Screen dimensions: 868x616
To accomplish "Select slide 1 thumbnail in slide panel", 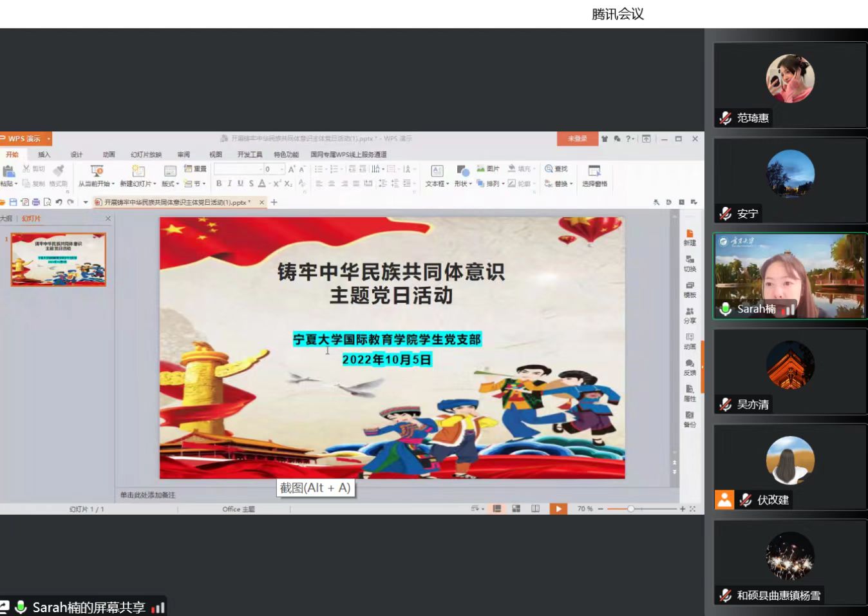I will click(x=58, y=260).
